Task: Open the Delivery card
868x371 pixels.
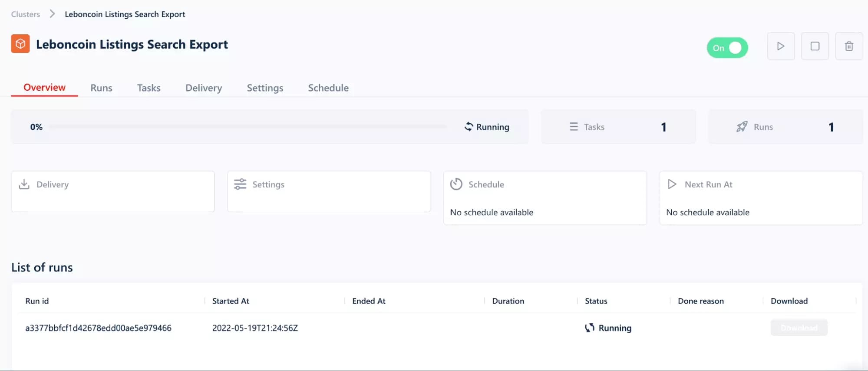Action: (x=113, y=191)
